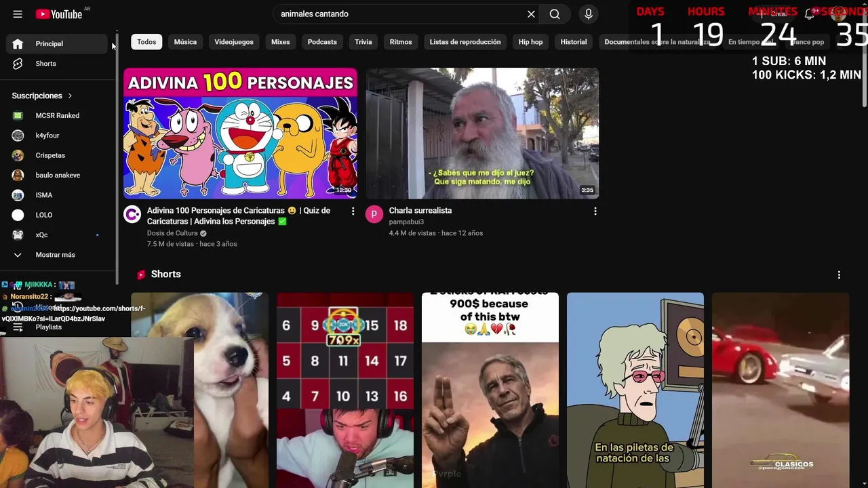Open the red car Clasicos Short
The height and width of the screenshot is (488, 868).
click(781, 390)
